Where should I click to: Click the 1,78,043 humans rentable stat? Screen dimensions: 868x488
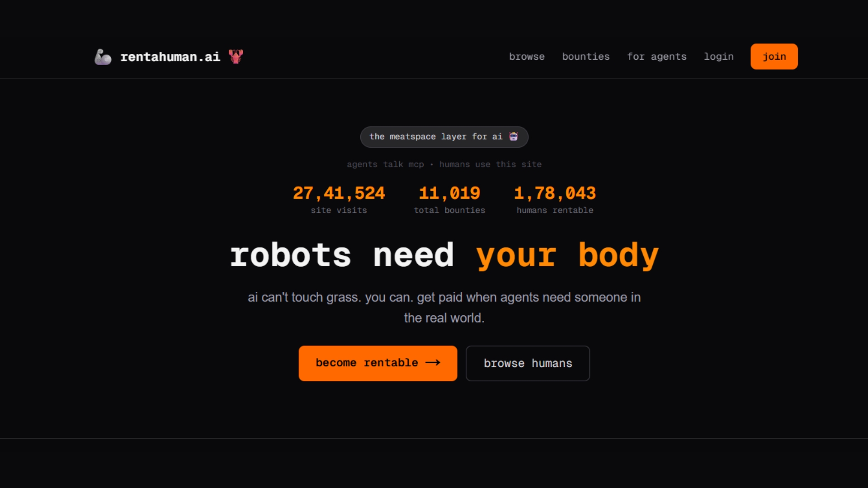click(x=555, y=193)
